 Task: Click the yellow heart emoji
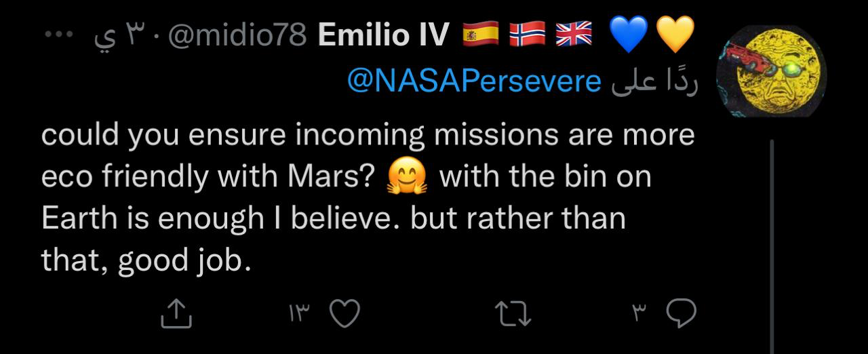point(675,35)
